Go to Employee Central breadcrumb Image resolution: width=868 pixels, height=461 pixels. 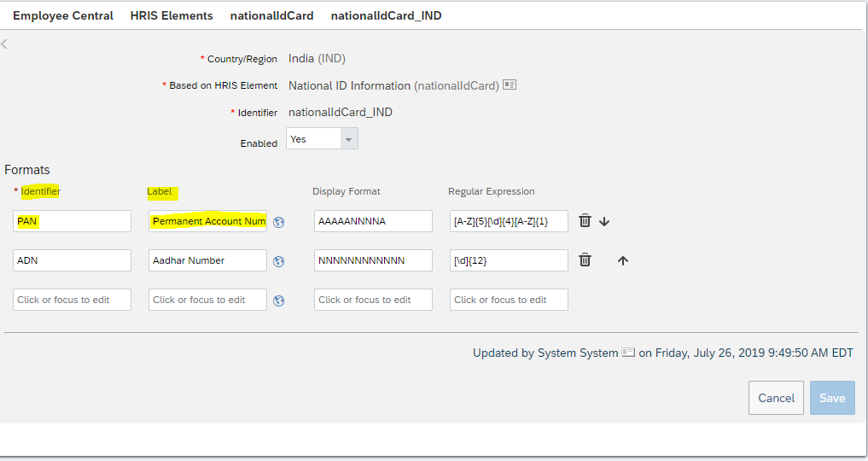63,15
